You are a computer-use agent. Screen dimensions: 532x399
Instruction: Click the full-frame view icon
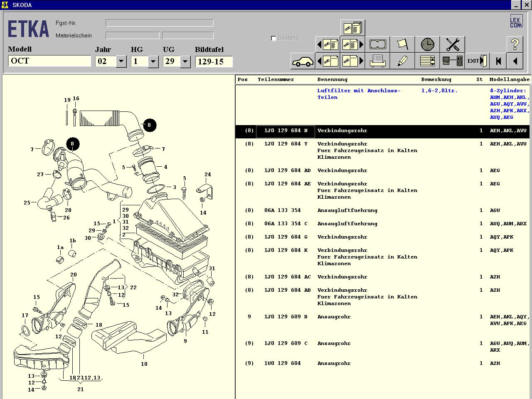377,44
